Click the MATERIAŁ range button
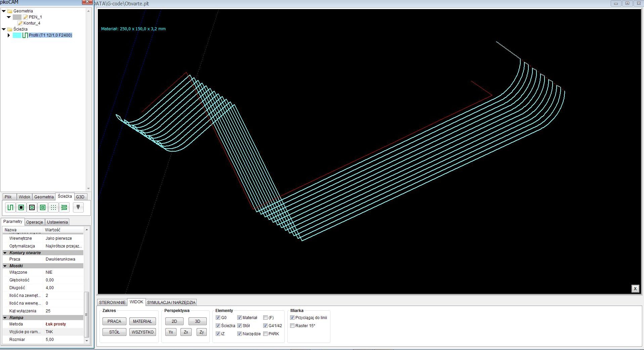The width and height of the screenshot is (644, 350). click(143, 321)
